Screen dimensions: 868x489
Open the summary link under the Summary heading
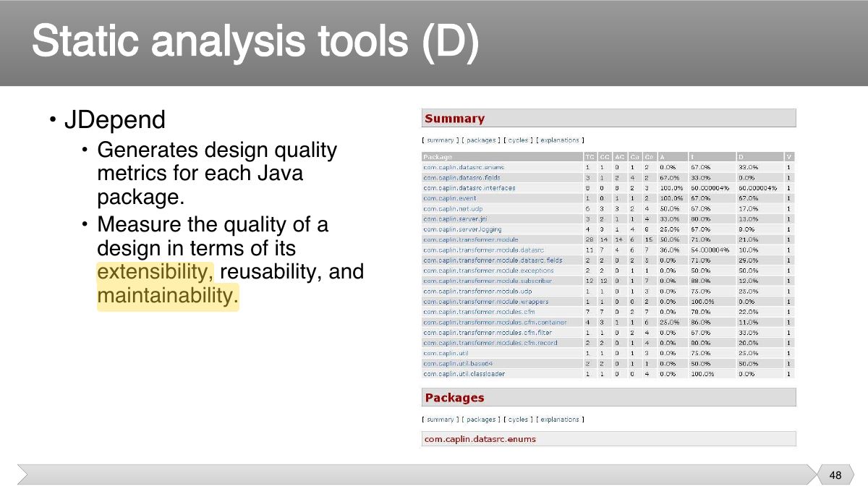pos(440,140)
